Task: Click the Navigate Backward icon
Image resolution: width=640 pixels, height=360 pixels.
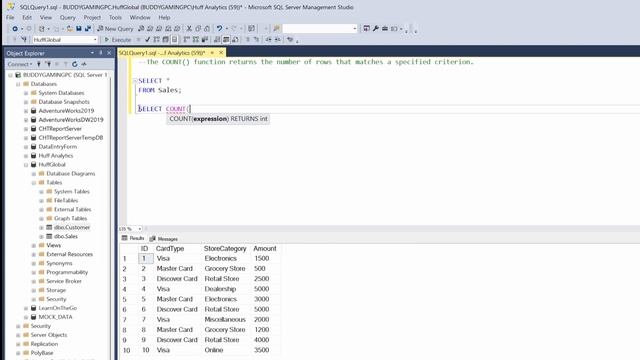Action: [x=15, y=29]
